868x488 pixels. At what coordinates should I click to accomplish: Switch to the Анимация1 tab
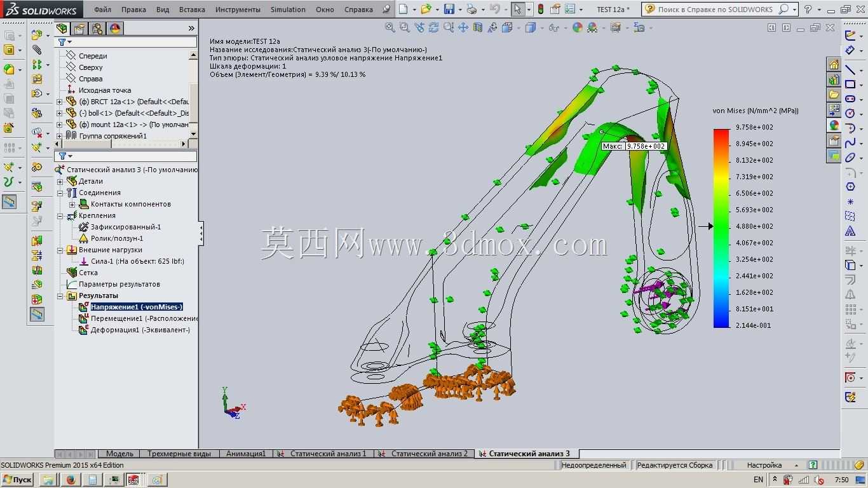coord(245,454)
